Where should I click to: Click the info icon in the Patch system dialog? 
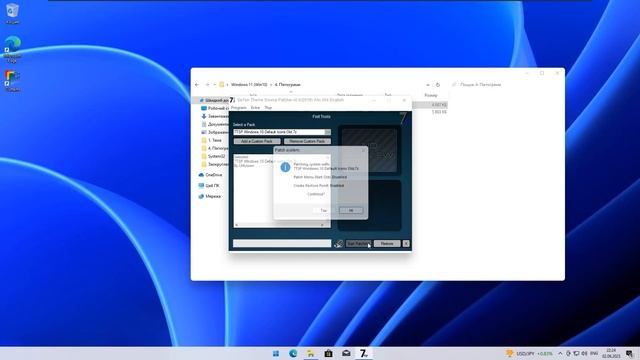pyautogui.click(x=285, y=167)
